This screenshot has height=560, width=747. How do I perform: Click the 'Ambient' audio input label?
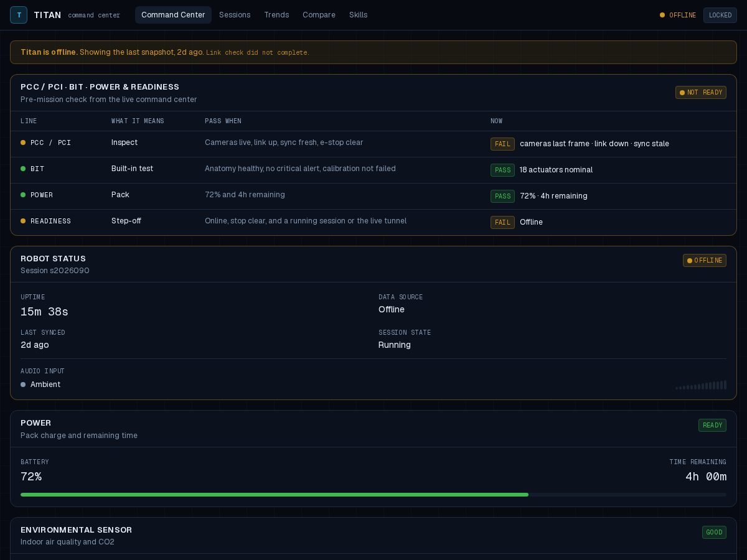click(45, 385)
